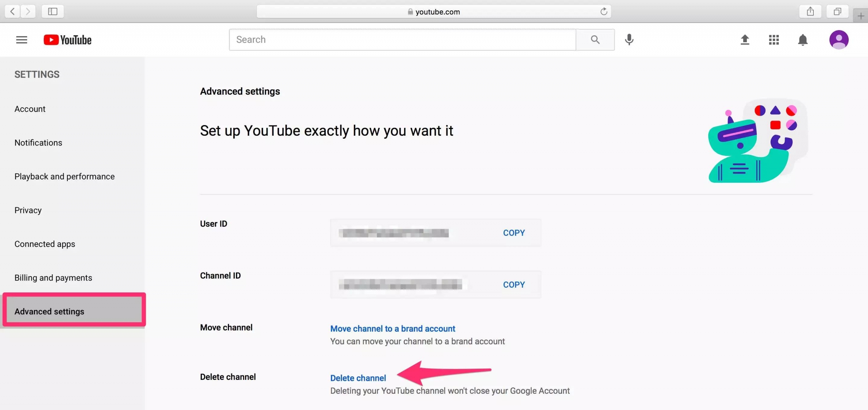Click the upload video icon

click(x=745, y=40)
